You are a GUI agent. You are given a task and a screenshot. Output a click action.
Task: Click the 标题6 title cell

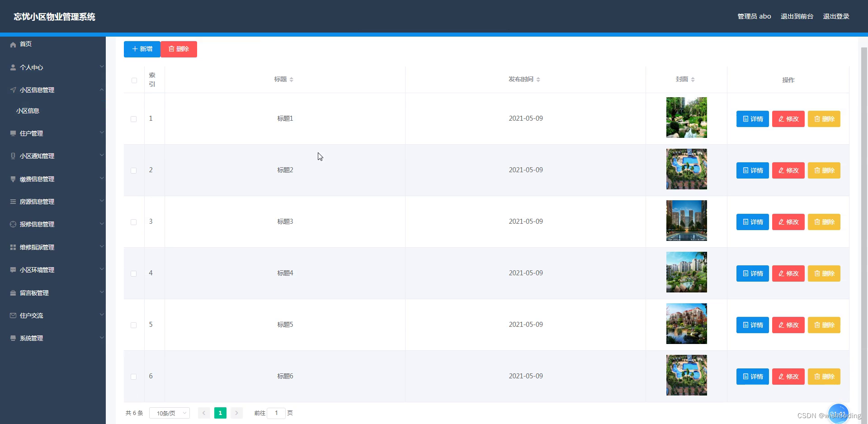[285, 376]
